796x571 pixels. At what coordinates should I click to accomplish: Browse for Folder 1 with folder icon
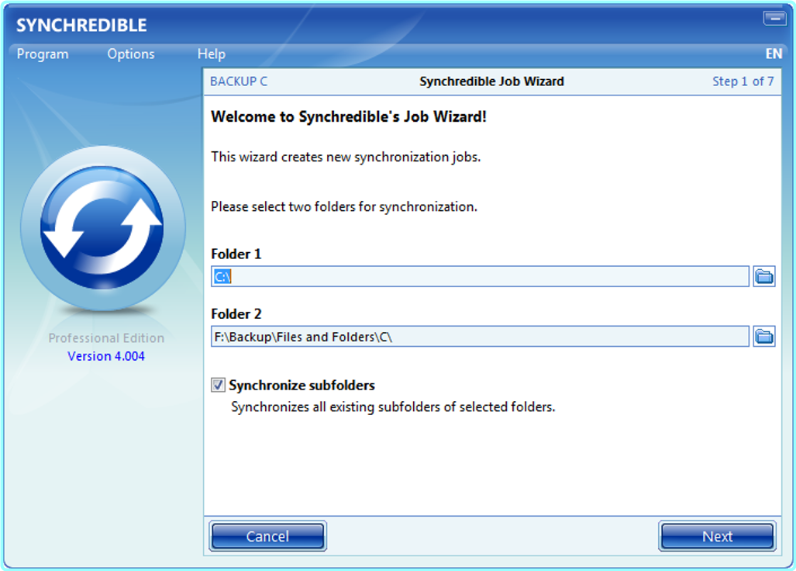tap(764, 276)
